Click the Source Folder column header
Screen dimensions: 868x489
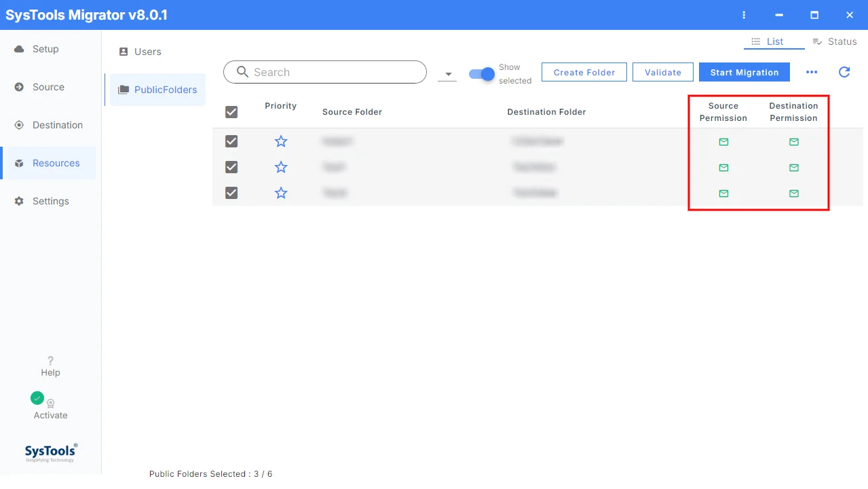pos(352,112)
